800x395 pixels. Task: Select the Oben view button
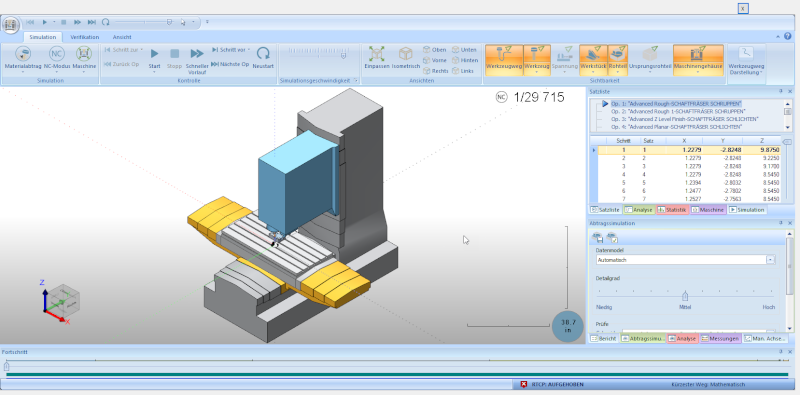pyautogui.click(x=435, y=50)
